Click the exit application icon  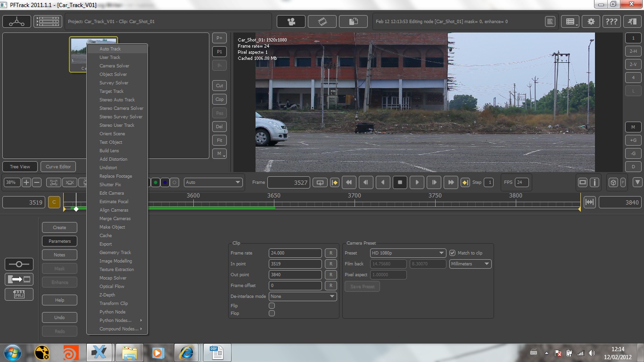[x=632, y=21]
